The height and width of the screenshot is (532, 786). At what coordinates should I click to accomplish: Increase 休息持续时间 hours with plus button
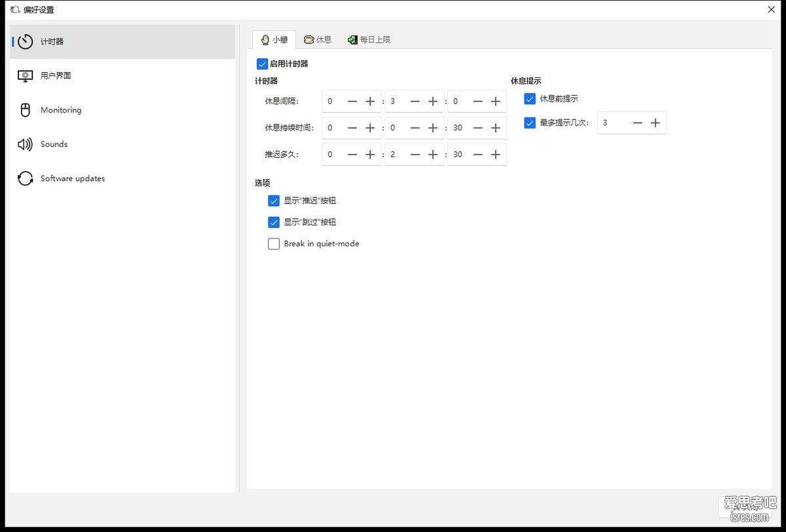370,128
